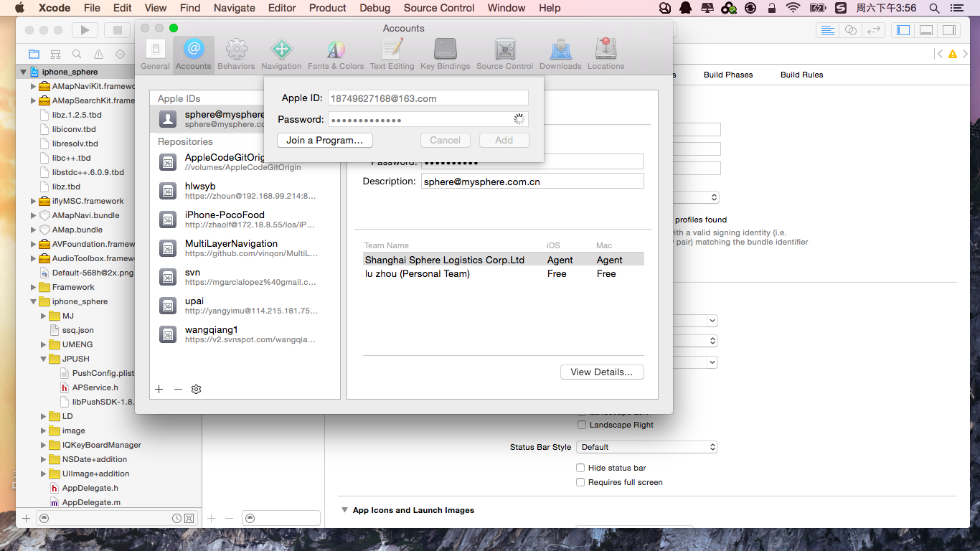Select Shanghai Sphere Logistics Corp.Ltd team row

503,260
